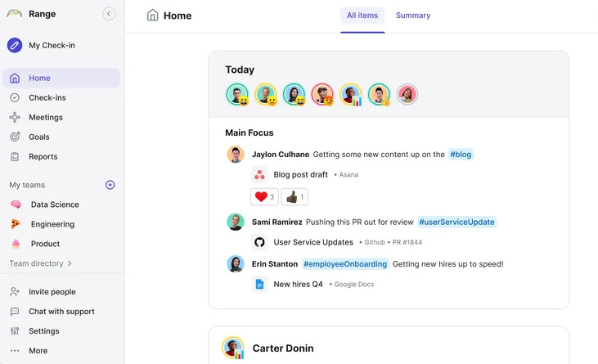Click third Today avatar with laughing emoji

tap(294, 94)
